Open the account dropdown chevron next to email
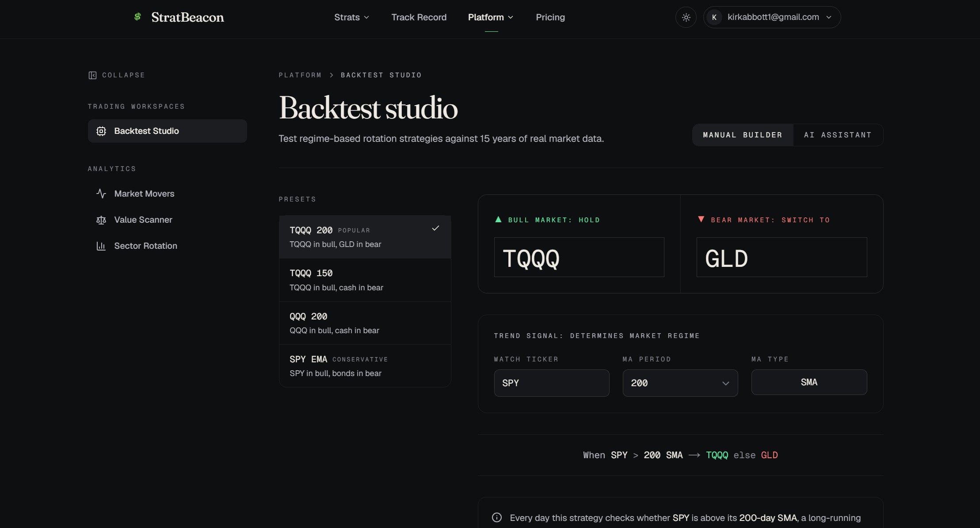 tap(829, 17)
